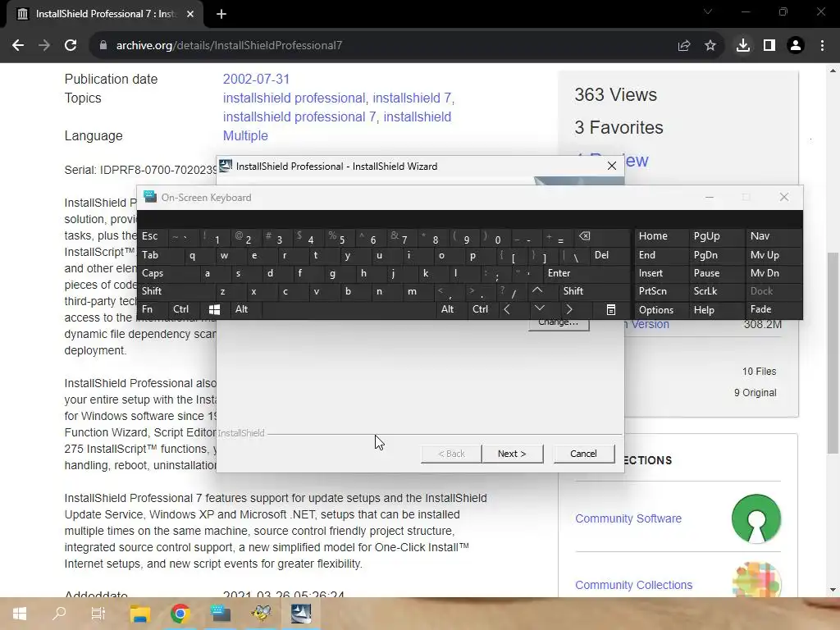Open the Community Software collection link
This screenshot has height=630, width=840.
tap(628, 518)
